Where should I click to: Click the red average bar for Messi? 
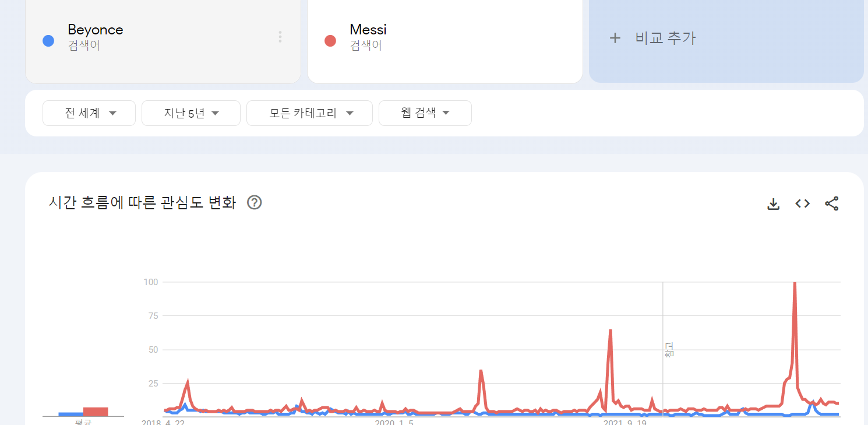click(x=96, y=412)
